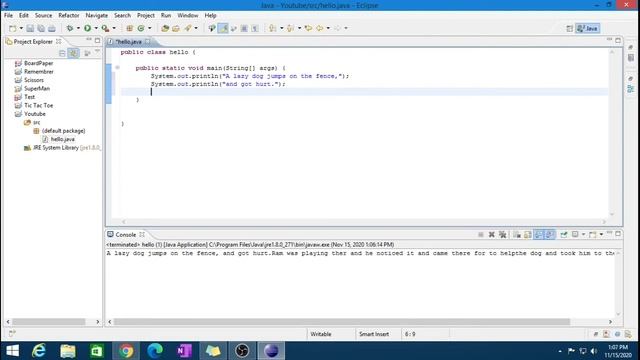
Task: Click the Last Edit Location icon
Action: [x=309, y=28]
